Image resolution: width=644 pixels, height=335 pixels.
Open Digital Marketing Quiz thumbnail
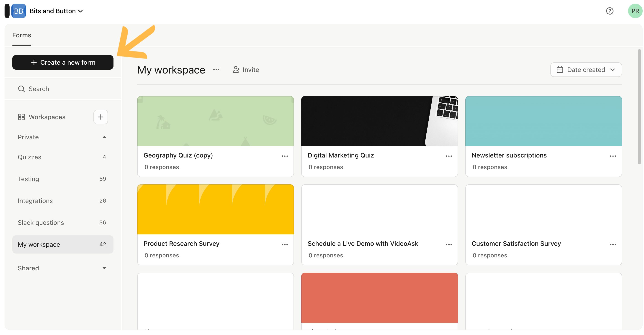[379, 121]
